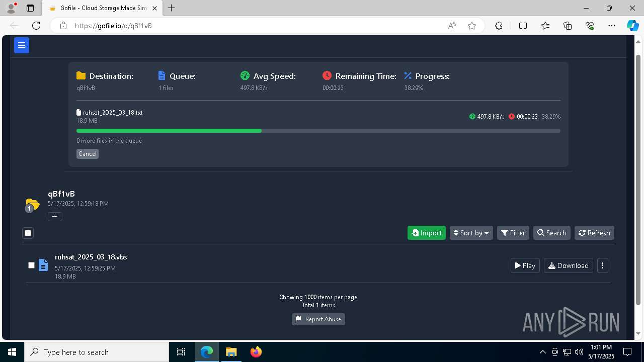Click the green Import button
This screenshot has height=362, width=644.
click(427, 233)
